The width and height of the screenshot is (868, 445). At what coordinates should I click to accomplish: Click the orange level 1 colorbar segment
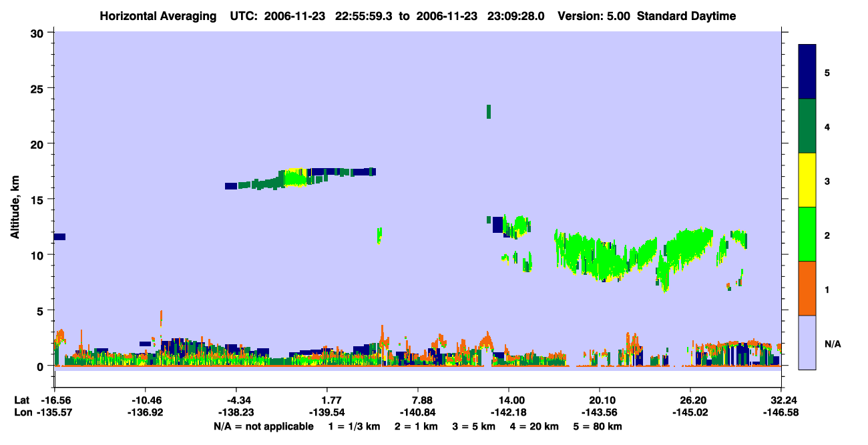tap(807, 288)
